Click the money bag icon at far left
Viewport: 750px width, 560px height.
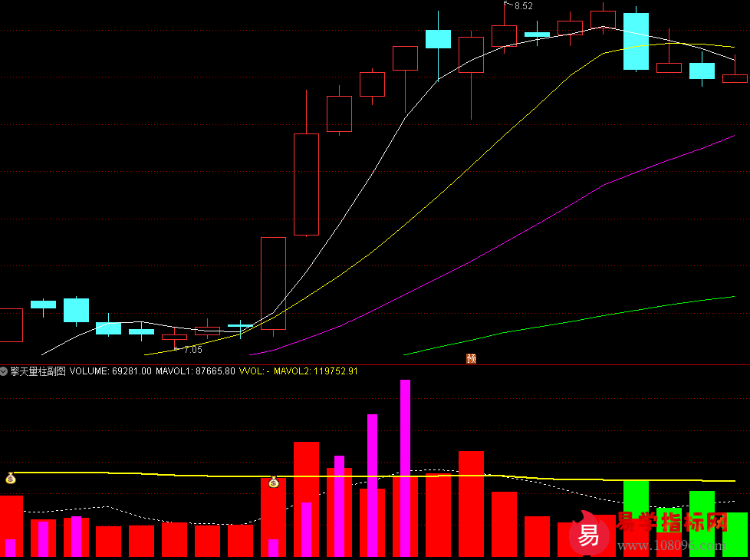11,478
